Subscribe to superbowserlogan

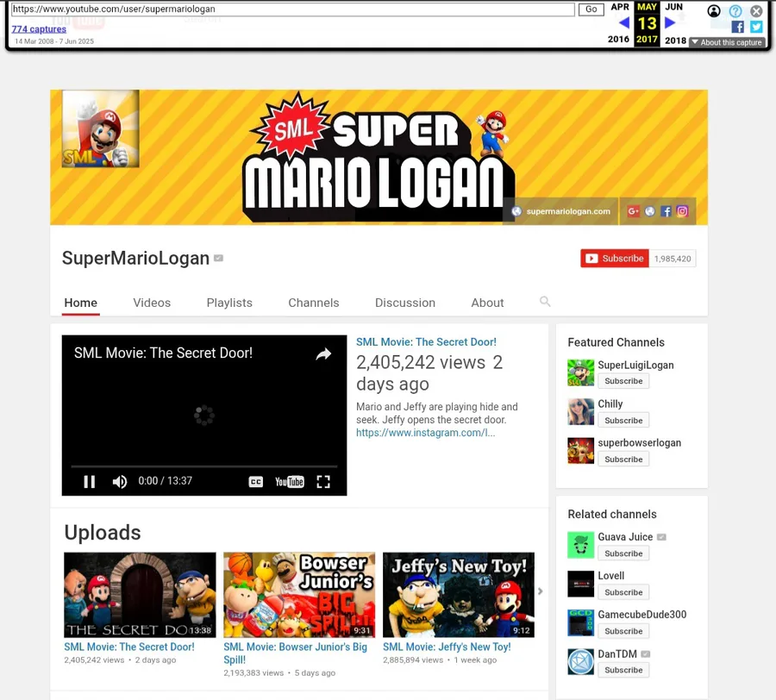coord(623,459)
